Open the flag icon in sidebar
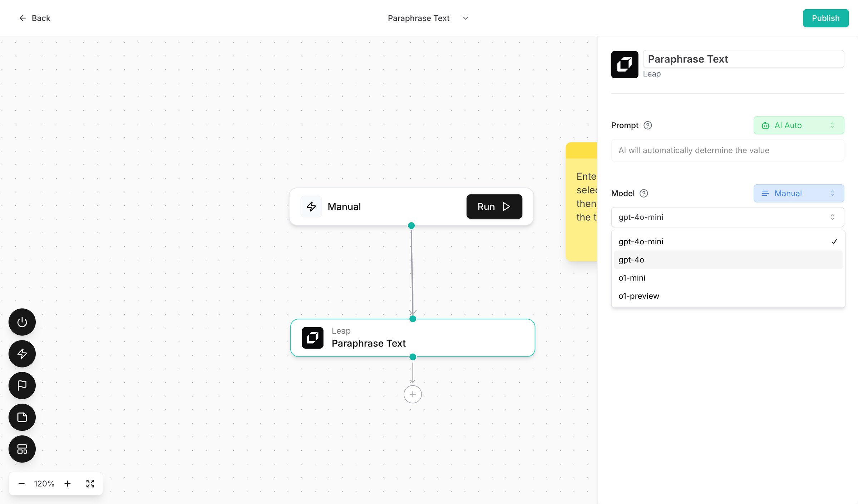858x504 pixels. pyautogui.click(x=22, y=385)
